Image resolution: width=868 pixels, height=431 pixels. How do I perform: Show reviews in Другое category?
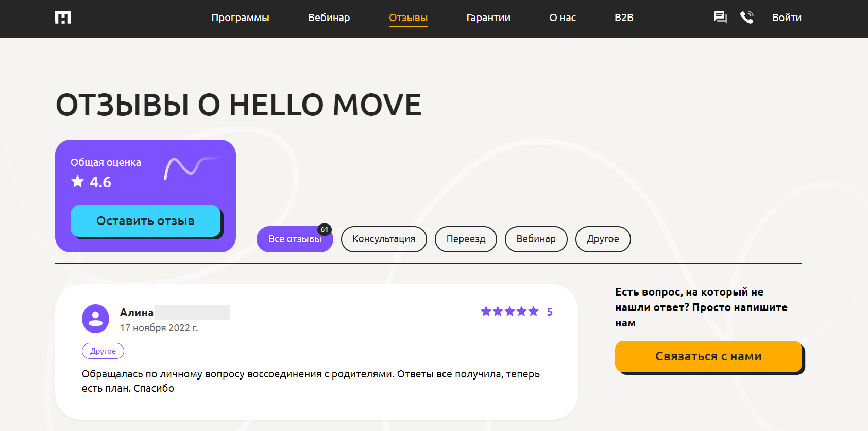coord(603,239)
